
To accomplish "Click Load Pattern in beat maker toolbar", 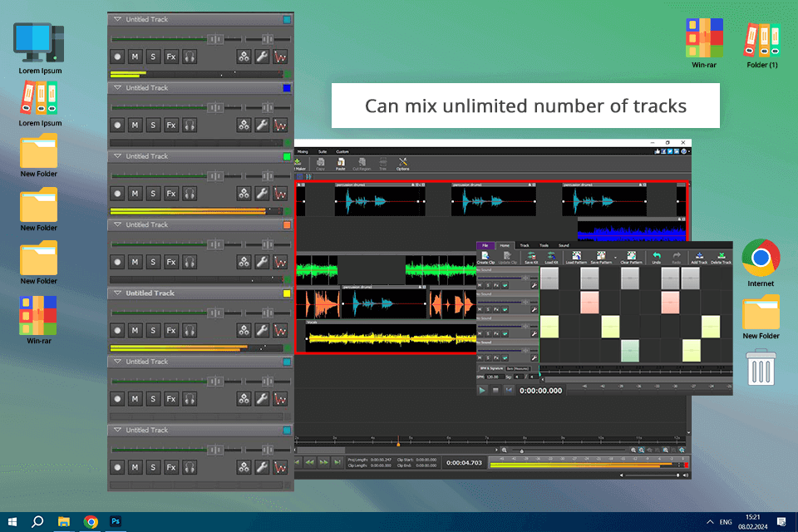I will coord(576,258).
